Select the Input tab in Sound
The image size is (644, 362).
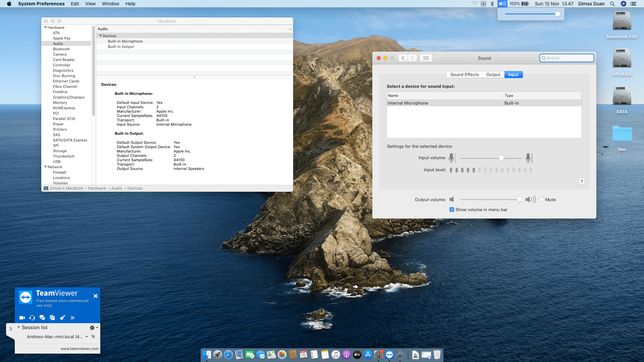(513, 75)
